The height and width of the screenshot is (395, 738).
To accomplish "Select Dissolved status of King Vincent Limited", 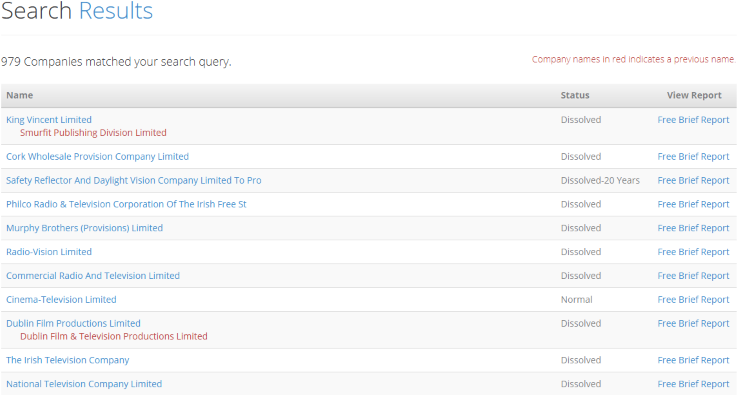I will (581, 120).
